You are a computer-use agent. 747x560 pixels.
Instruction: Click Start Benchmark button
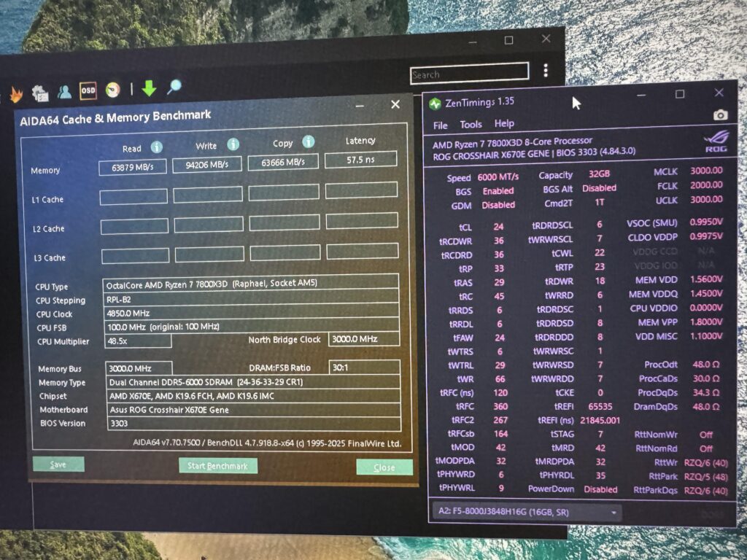click(217, 466)
